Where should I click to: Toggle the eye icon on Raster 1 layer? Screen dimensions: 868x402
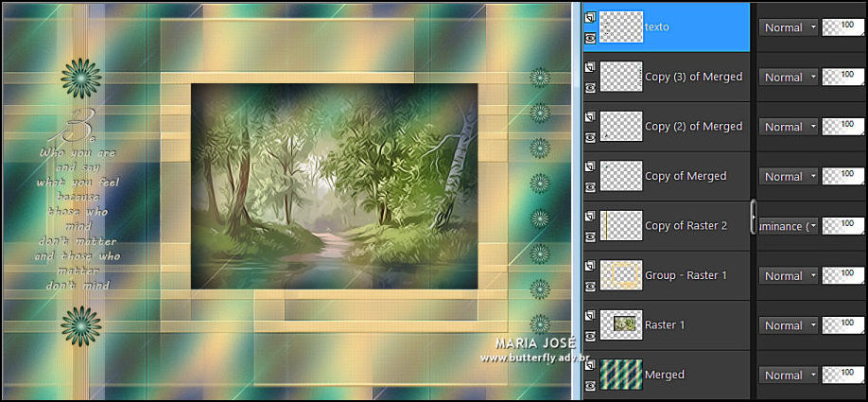(x=590, y=336)
